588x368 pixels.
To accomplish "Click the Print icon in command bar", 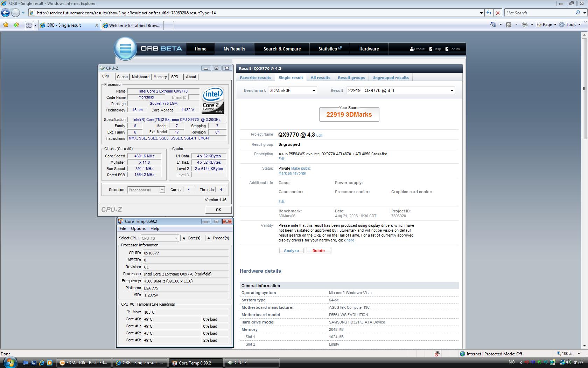I will tap(524, 25).
